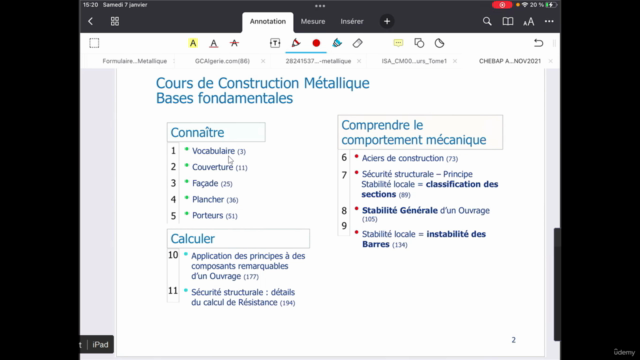
Task: Open the sticker or stamp tool
Action: click(440, 43)
